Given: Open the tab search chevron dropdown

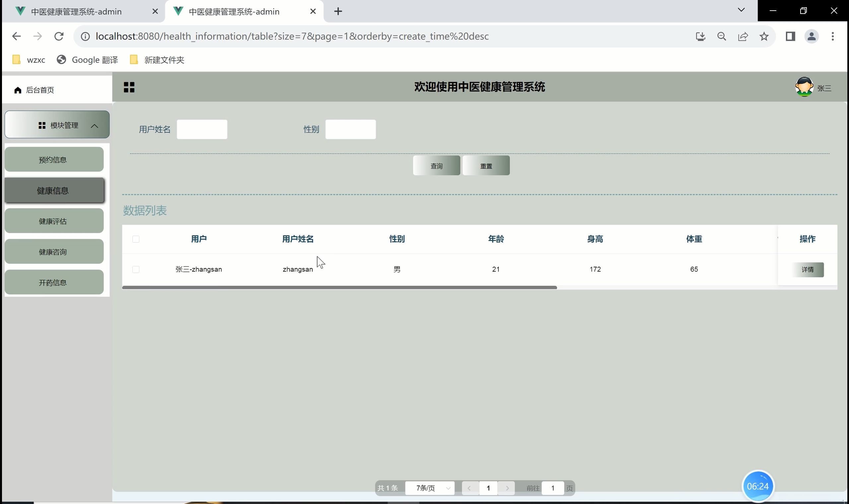Looking at the screenshot, I should pos(741,10).
